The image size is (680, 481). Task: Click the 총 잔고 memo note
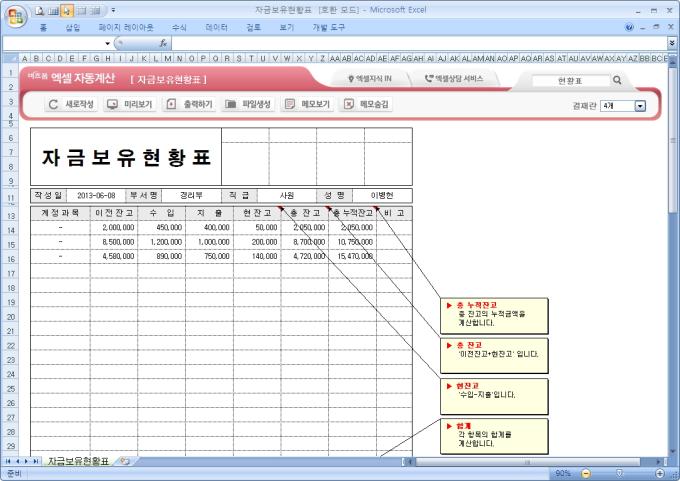(x=494, y=356)
